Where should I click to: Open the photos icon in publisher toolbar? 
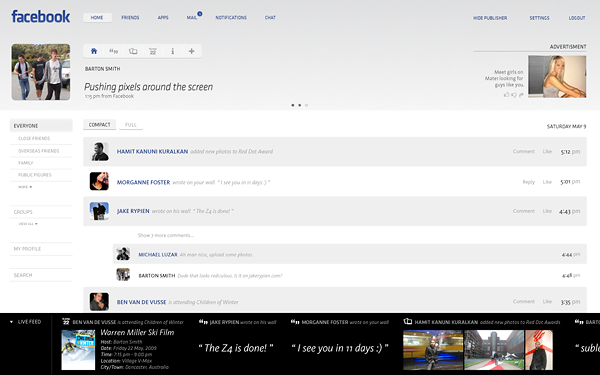(133, 51)
